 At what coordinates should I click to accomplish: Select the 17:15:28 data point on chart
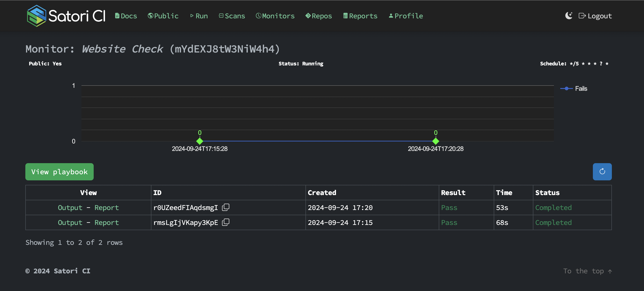(200, 141)
